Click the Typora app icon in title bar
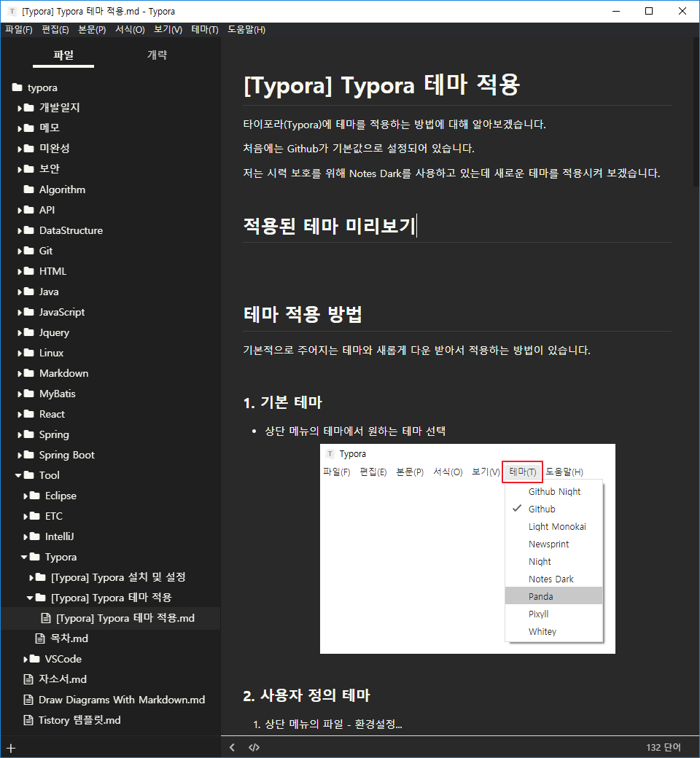Viewport: 700px width, 758px height. point(12,11)
